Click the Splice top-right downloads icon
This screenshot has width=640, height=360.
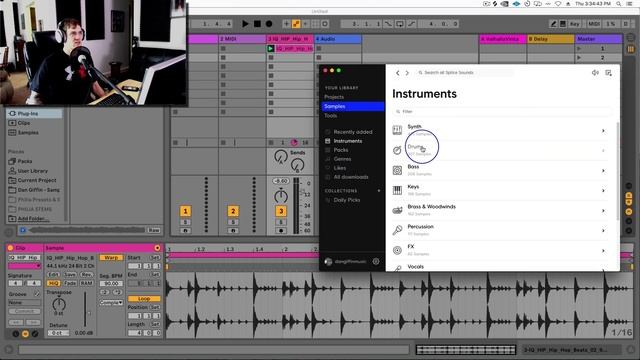pyautogui.click(x=609, y=73)
